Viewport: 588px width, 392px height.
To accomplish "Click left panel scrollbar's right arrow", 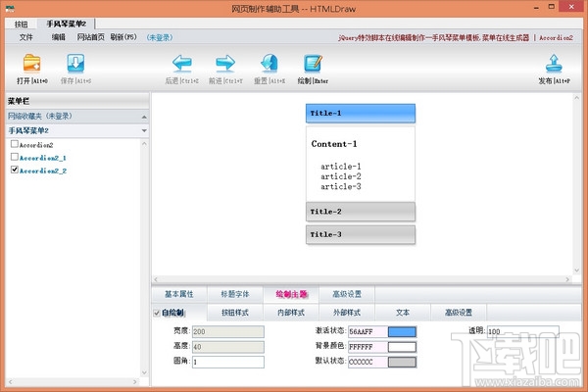I will [x=135, y=382].
